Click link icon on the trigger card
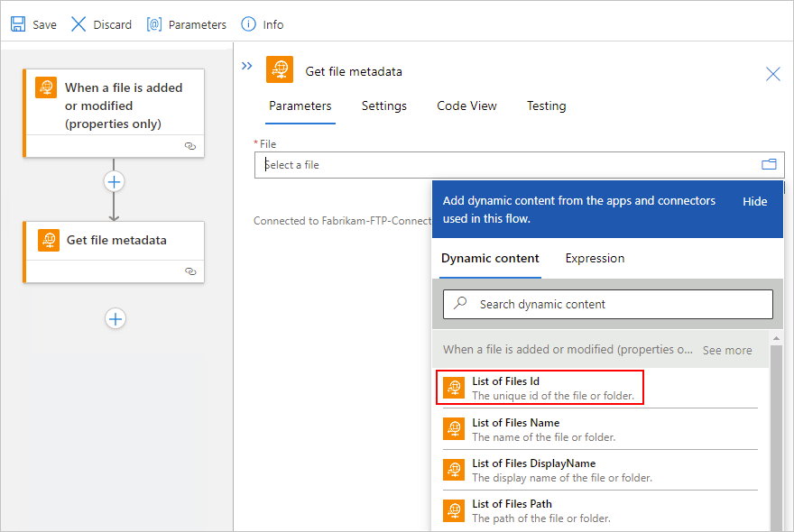Image resolution: width=794 pixels, height=532 pixels. click(189, 145)
